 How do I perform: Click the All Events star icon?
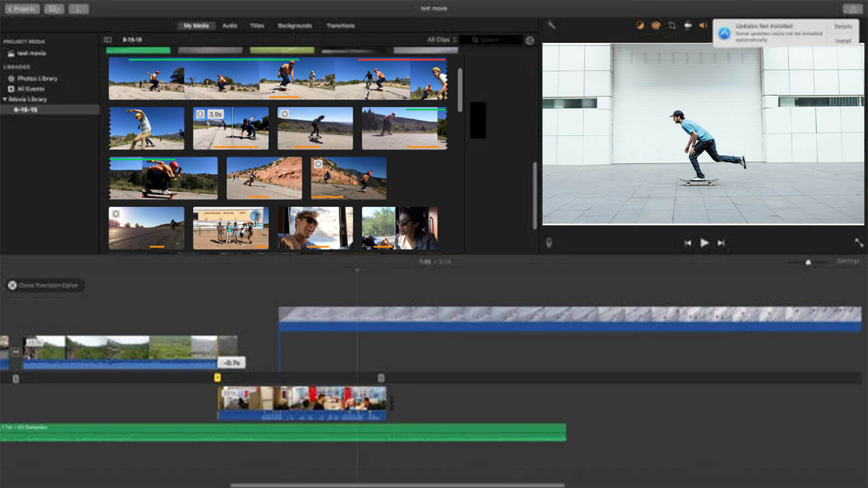point(11,88)
